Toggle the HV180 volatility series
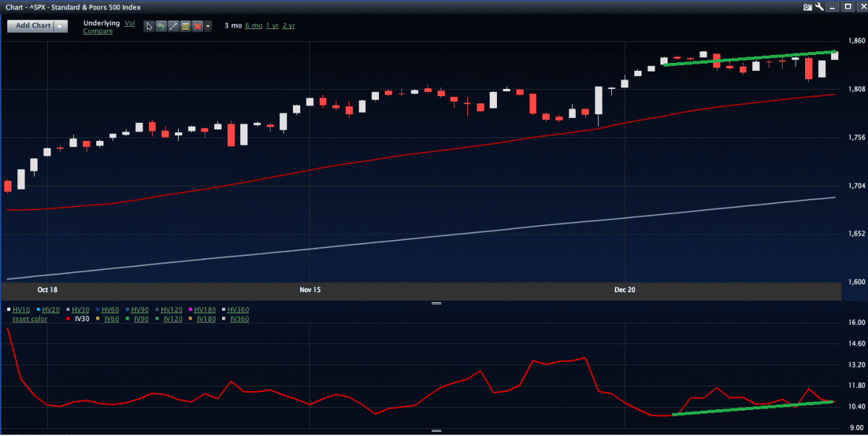The width and height of the screenshot is (868, 436). click(205, 309)
